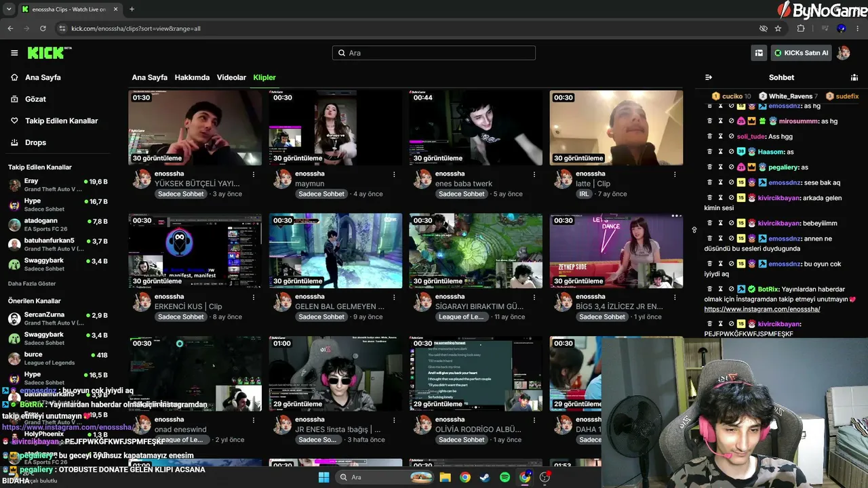
Task: Open atadogann channel in sidebar
Action: point(58,224)
